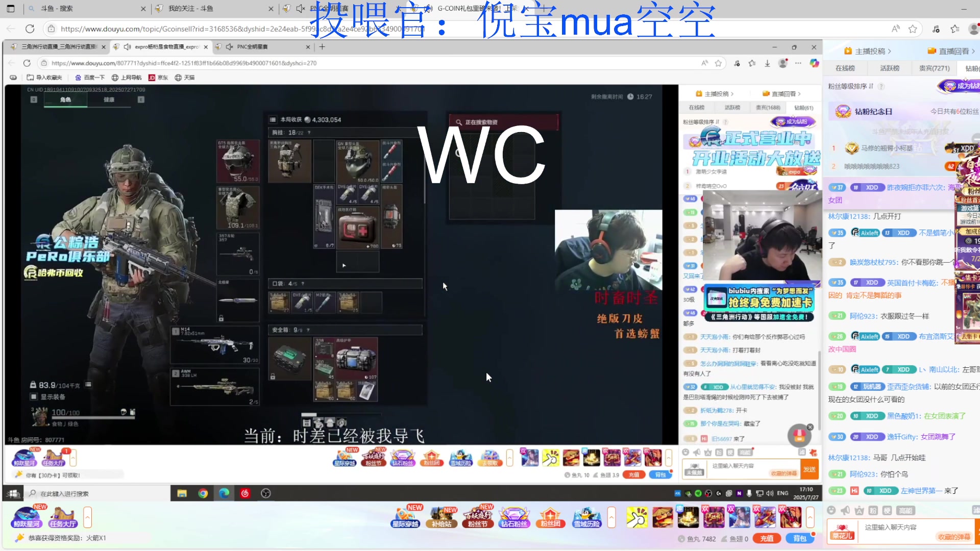The width and height of the screenshot is (980, 551).
Task: Open Chrome from the inner taskbar
Action: [x=203, y=493]
